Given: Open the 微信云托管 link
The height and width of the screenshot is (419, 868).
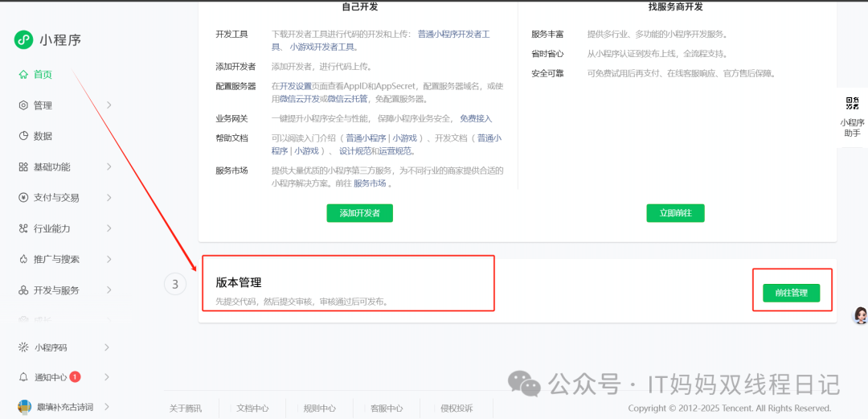Looking at the screenshot, I should coord(348,99).
